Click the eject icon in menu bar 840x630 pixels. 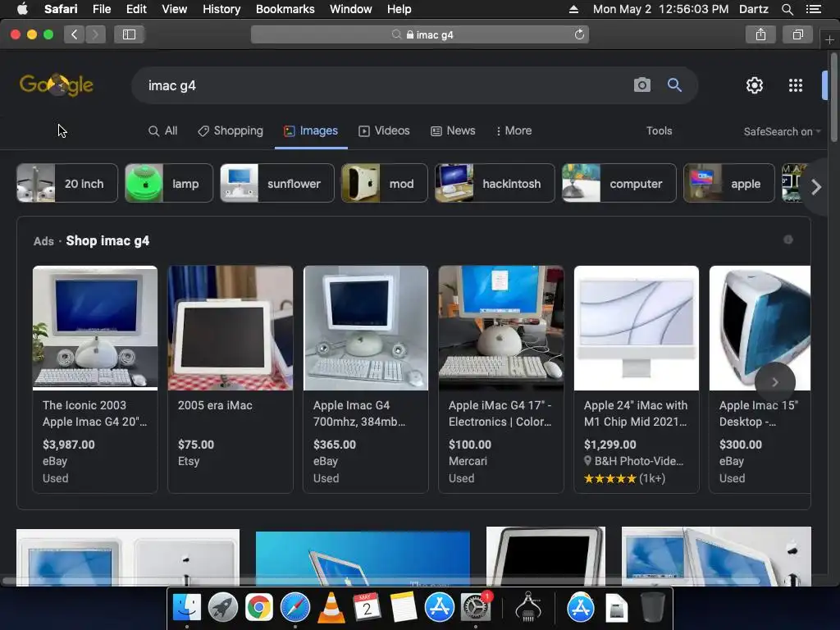573,9
